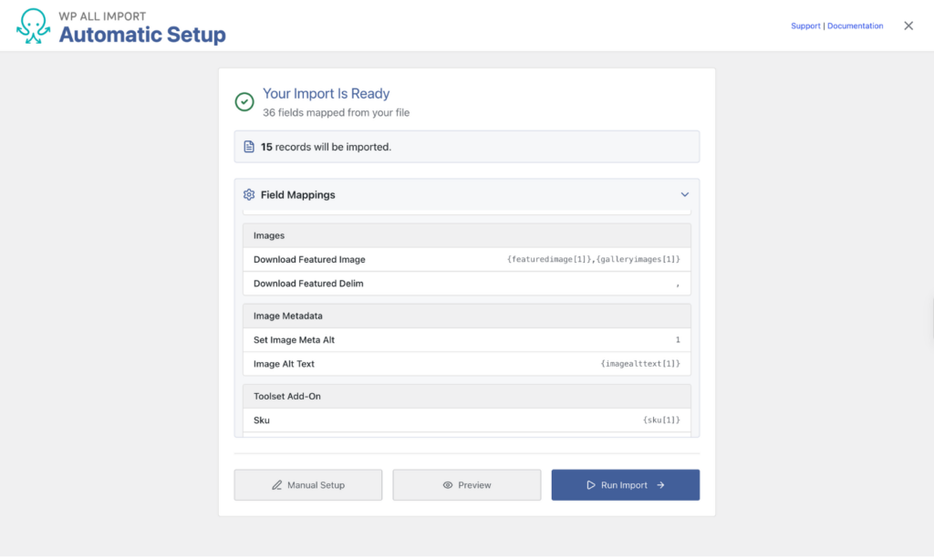This screenshot has width=934, height=560.
Task: Select the Download Featured Delim row label
Action: pos(308,284)
